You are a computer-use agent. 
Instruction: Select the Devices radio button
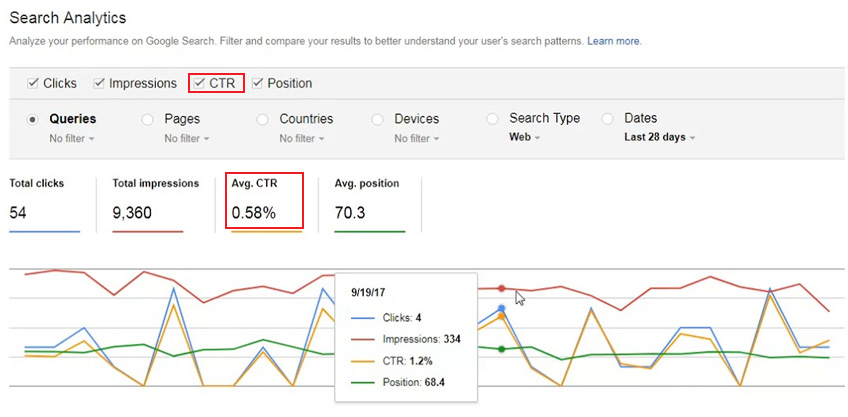click(x=377, y=120)
